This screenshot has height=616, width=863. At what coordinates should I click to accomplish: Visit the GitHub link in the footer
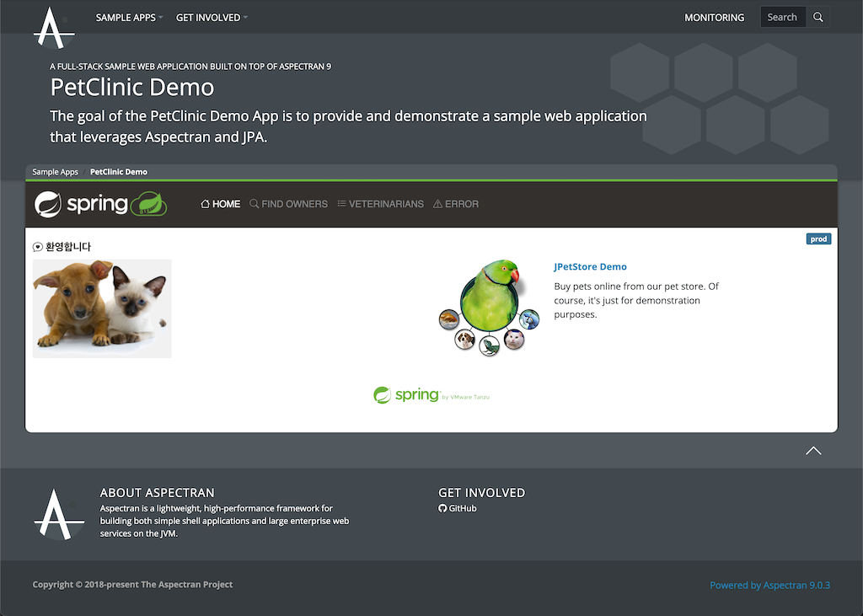point(458,508)
